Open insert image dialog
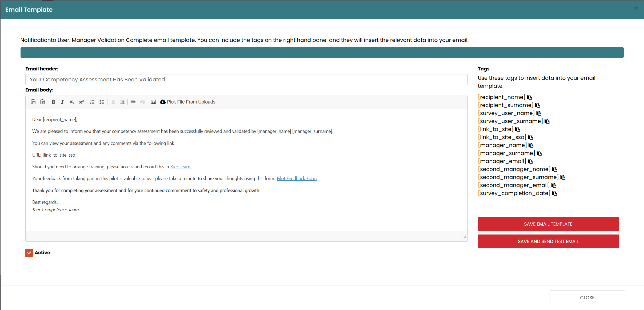644x310 pixels. (153, 102)
